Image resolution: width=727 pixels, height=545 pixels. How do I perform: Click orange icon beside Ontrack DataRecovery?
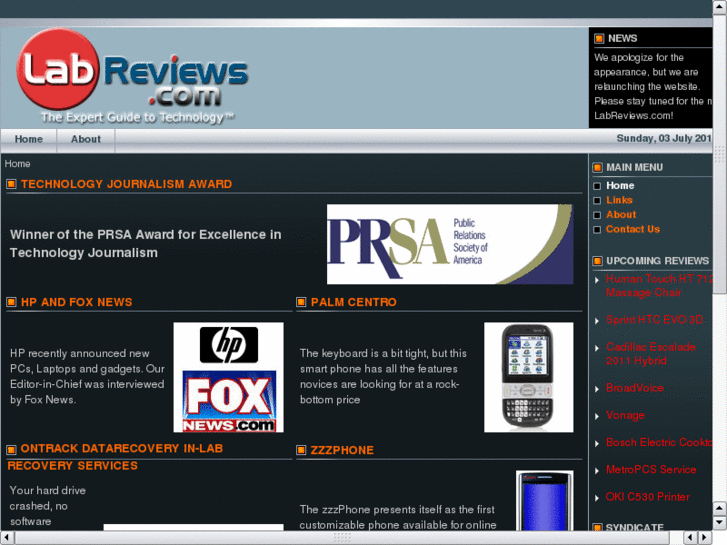(12, 449)
